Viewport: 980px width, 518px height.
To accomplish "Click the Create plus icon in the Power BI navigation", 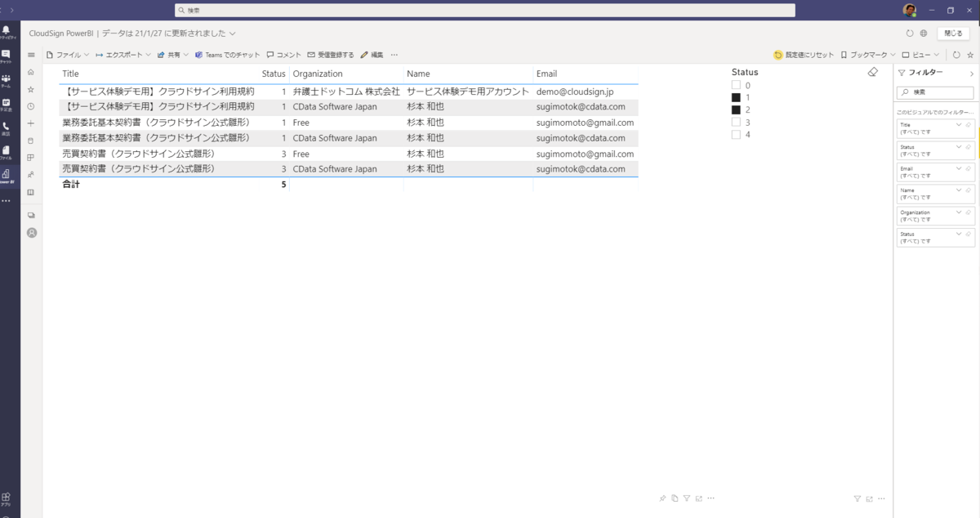I will 31,123.
